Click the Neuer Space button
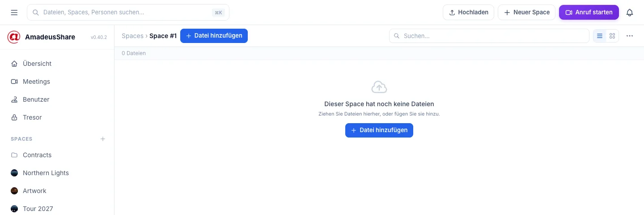The width and height of the screenshot is (644, 215). pos(527,13)
